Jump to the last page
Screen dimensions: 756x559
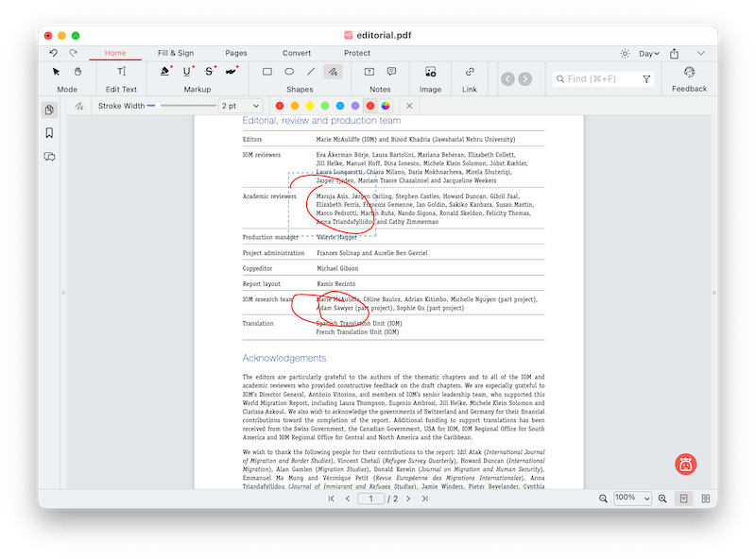click(424, 499)
